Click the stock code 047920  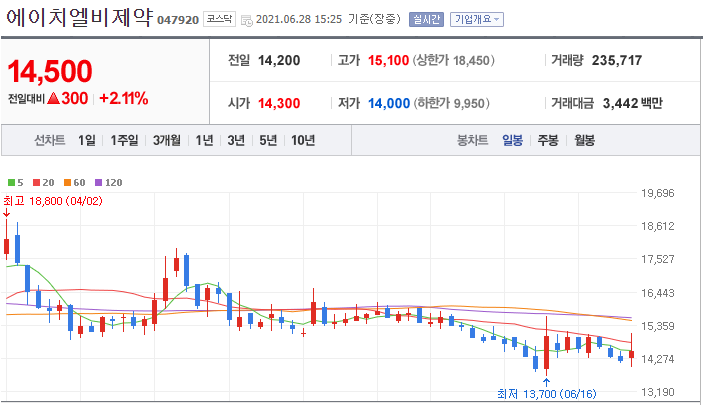tap(178, 20)
